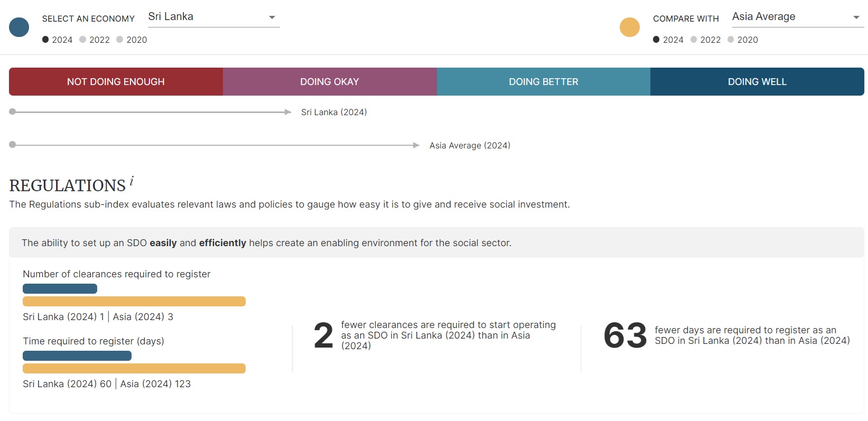Image resolution: width=868 pixels, height=421 pixels.
Task: Click the Regulations info icon
Action: [x=132, y=181]
